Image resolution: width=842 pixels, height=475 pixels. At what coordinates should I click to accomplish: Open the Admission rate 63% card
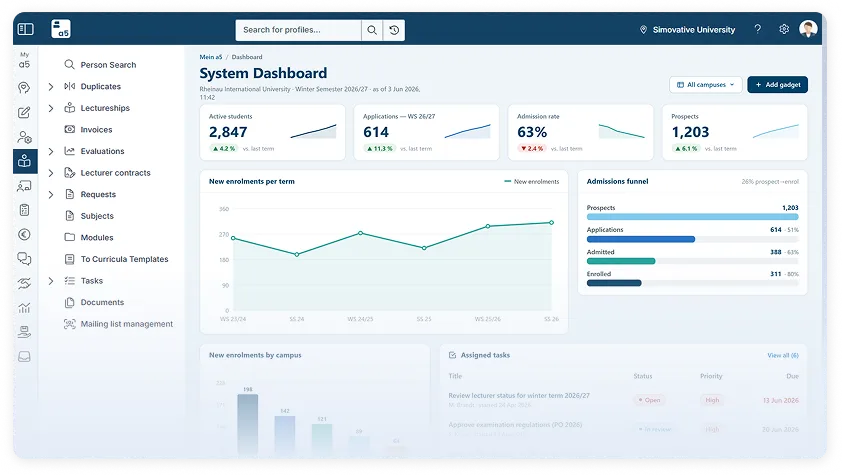click(580, 133)
